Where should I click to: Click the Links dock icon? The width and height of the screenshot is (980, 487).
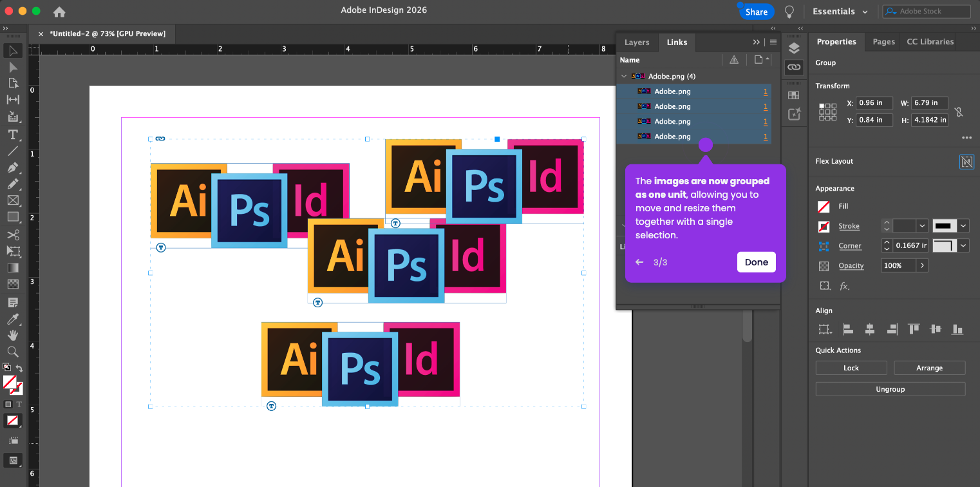(794, 67)
